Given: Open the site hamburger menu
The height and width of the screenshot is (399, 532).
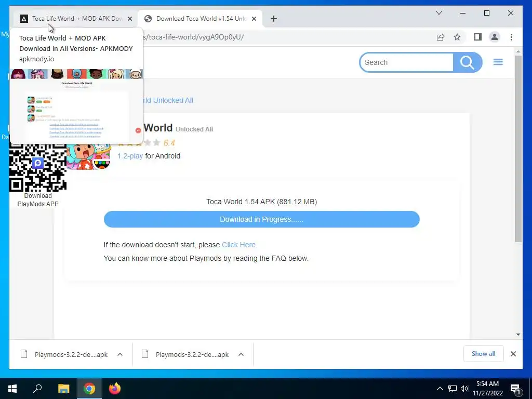Looking at the screenshot, I should (498, 62).
